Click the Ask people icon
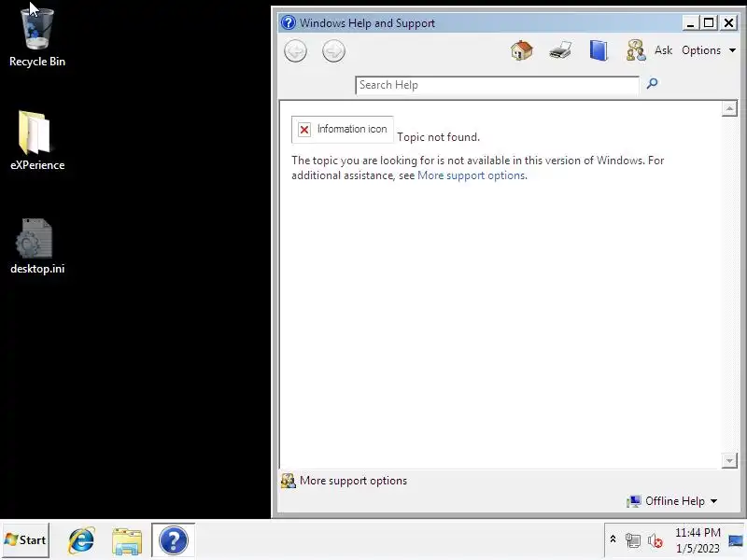This screenshot has width=747, height=560. [x=636, y=50]
